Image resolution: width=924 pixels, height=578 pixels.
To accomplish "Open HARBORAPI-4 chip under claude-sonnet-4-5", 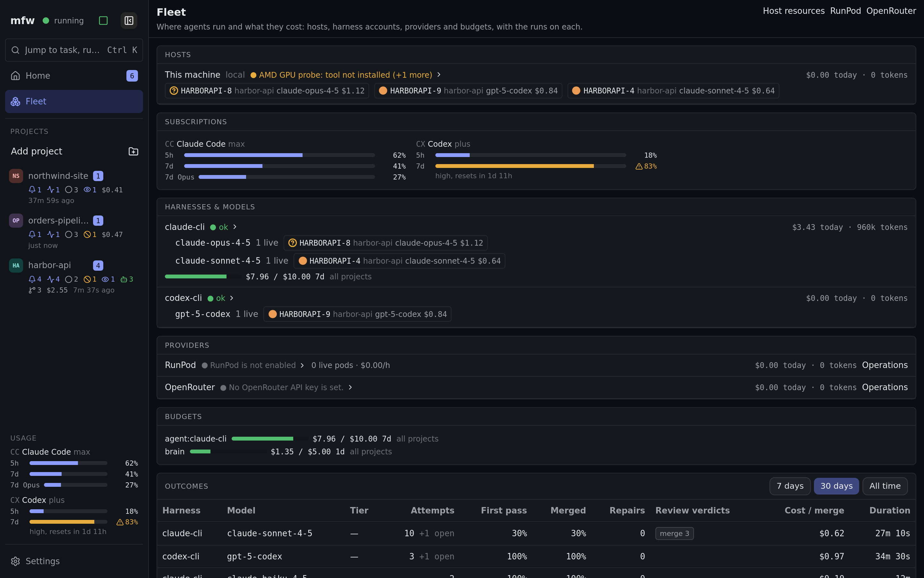I will [399, 261].
